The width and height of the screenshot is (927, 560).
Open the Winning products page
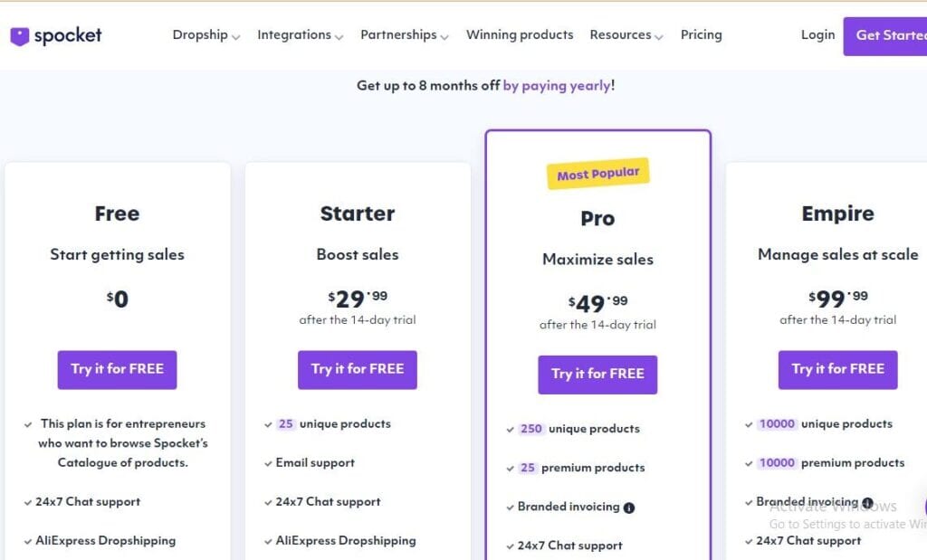(x=520, y=35)
